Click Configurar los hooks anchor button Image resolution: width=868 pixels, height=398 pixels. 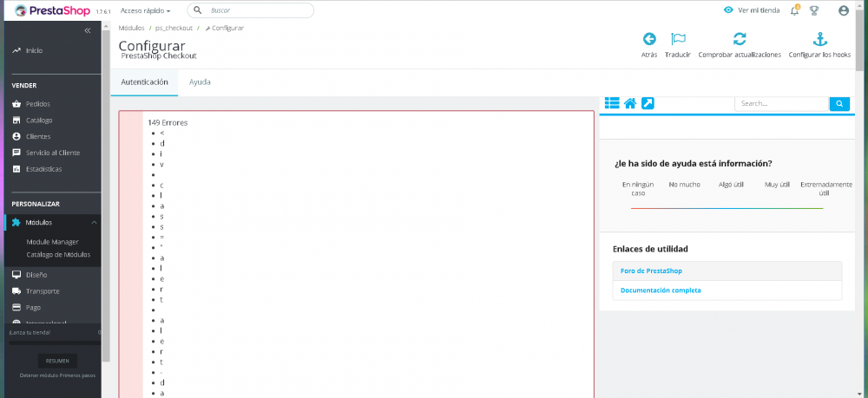[819, 45]
